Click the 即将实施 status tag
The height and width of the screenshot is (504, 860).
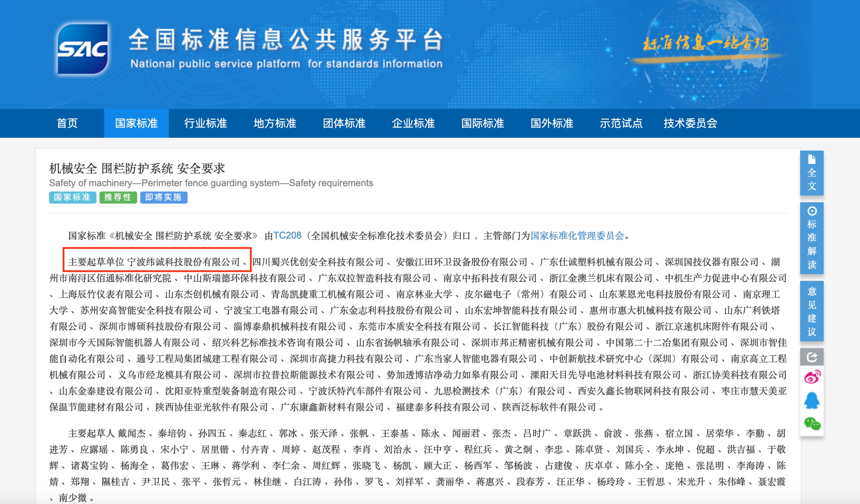[x=163, y=197]
